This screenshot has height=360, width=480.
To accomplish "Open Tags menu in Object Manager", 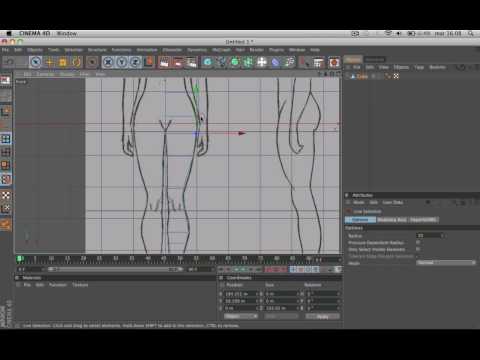I will coord(419,67).
